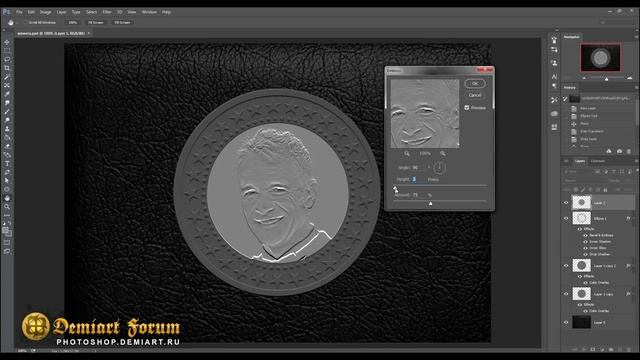Click the Fill Screen button

click(x=122, y=22)
